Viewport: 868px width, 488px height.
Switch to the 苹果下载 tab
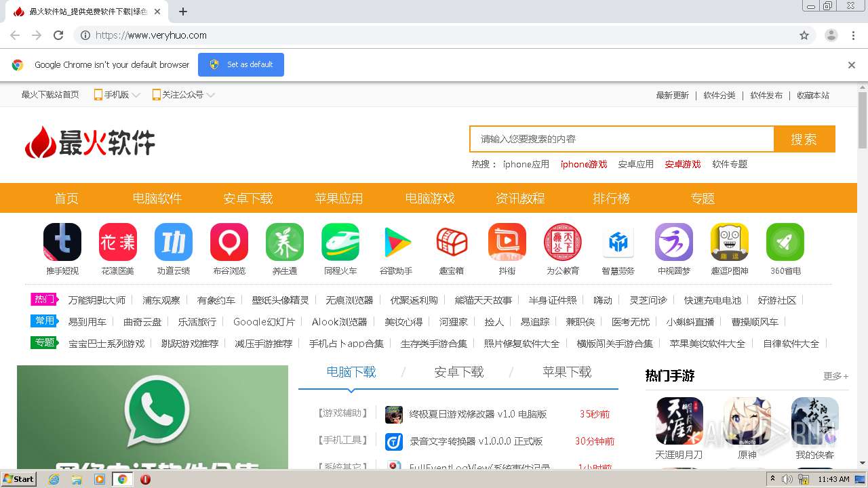567,372
